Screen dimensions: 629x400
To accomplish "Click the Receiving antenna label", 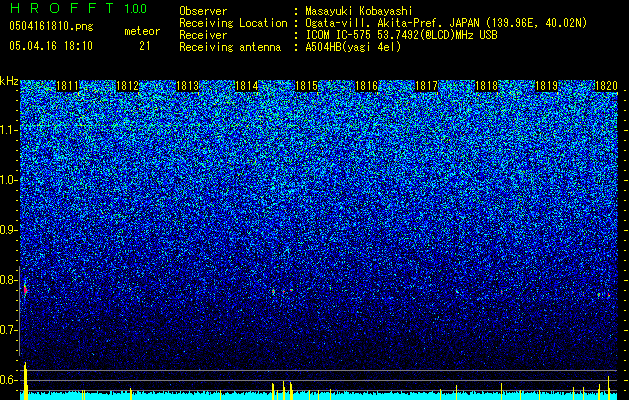I will tap(230, 47).
